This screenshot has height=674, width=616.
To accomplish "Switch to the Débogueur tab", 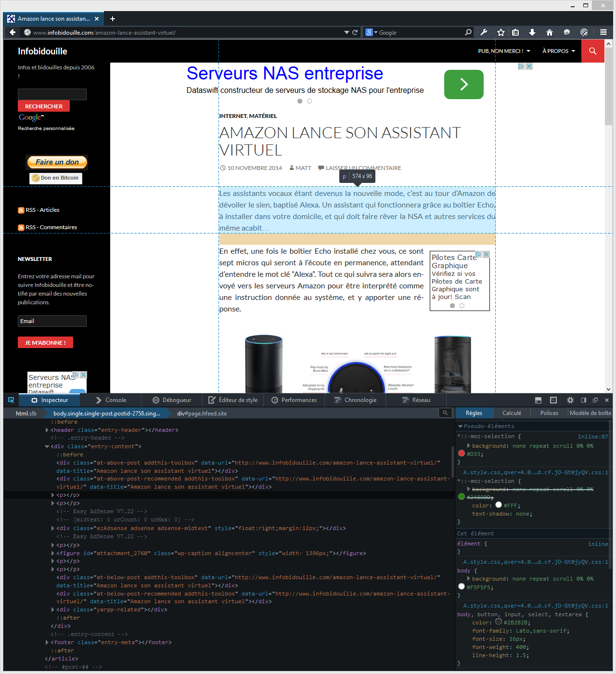I will (172, 400).
